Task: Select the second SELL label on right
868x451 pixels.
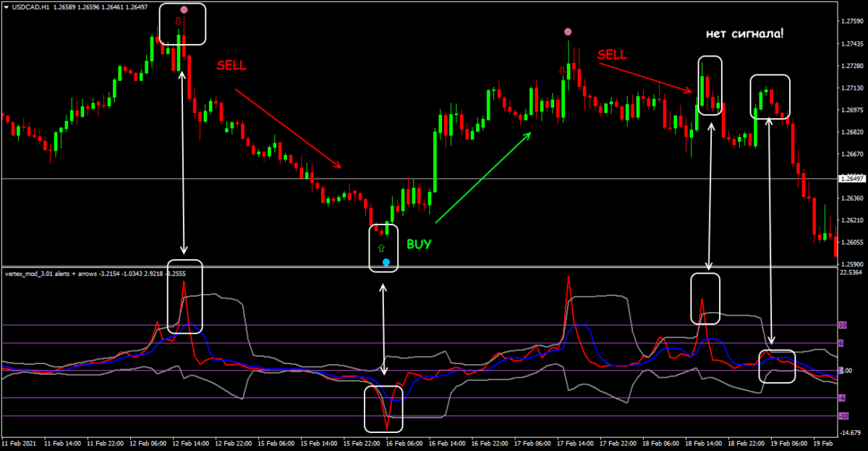Action: [x=612, y=55]
